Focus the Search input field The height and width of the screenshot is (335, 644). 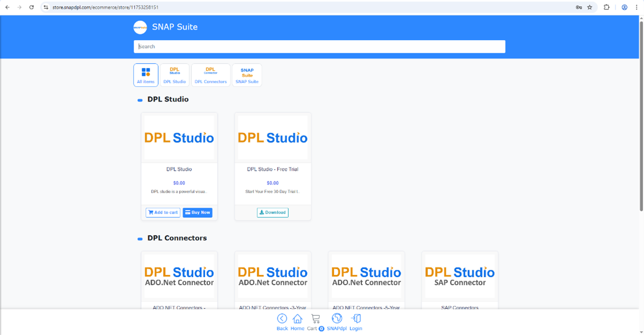320,47
